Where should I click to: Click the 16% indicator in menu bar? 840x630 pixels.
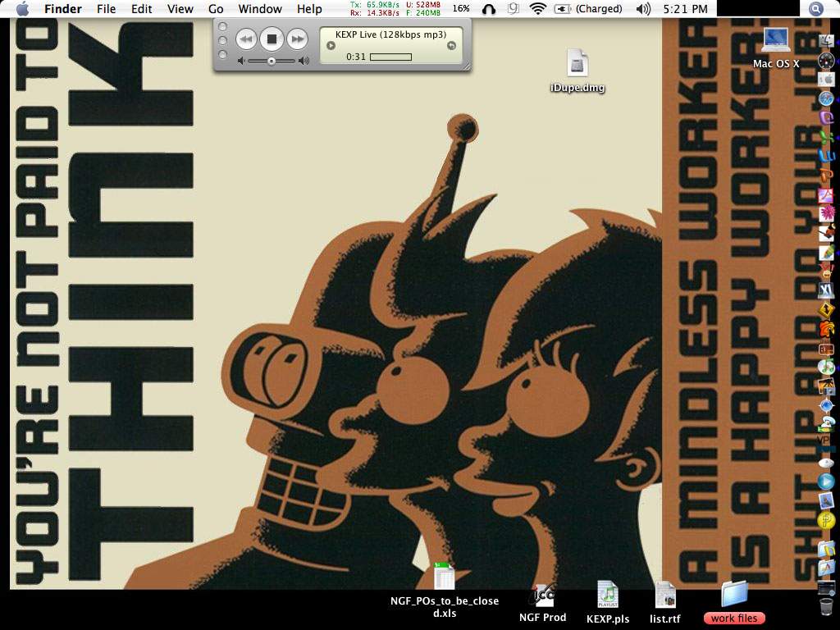click(x=461, y=9)
